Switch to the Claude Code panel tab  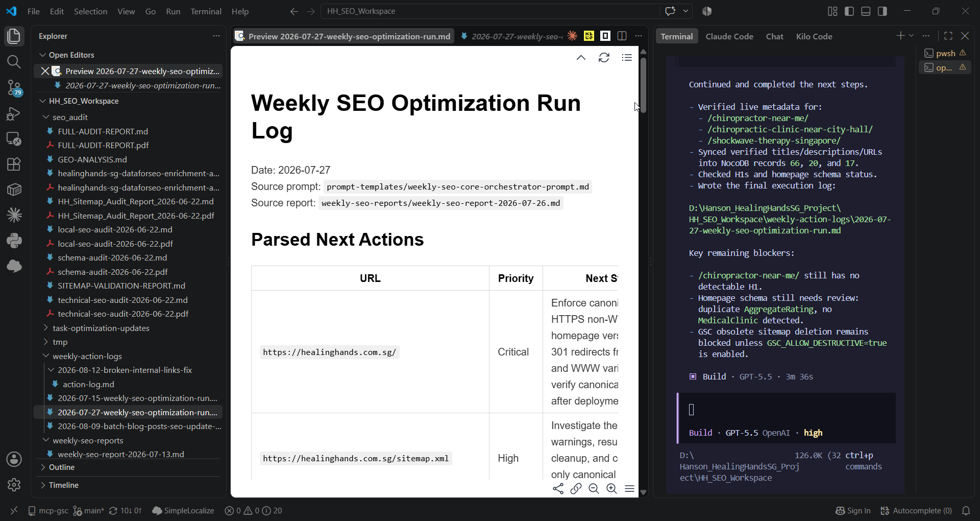729,36
